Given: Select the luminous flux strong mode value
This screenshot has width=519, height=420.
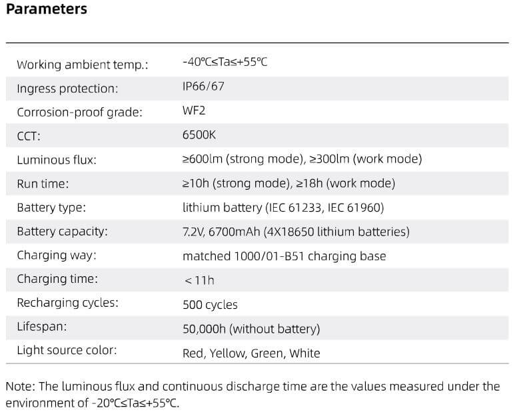Looking at the screenshot, I should tap(244, 159).
